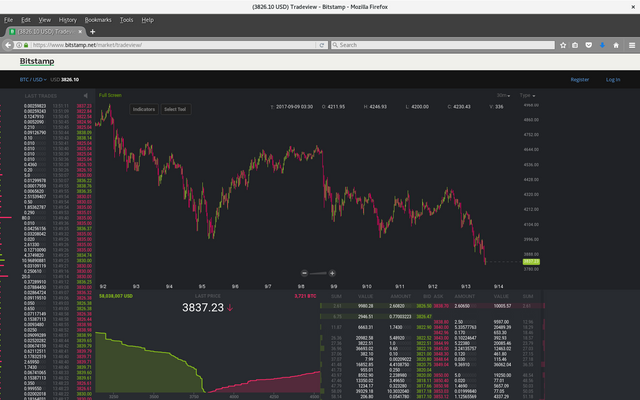Image resolution: width=640 pixels, height=400 pixels.
Task: Click the ASK column header in order book
Action: (x=438, y=296)
